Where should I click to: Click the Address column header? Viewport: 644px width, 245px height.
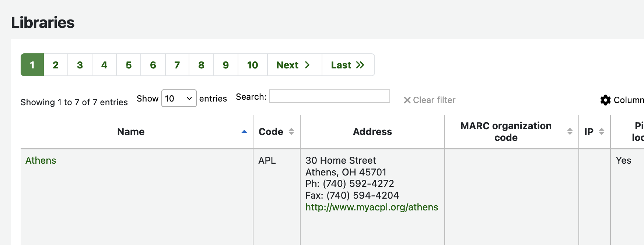pyautogui.click(x=372, y=132)
